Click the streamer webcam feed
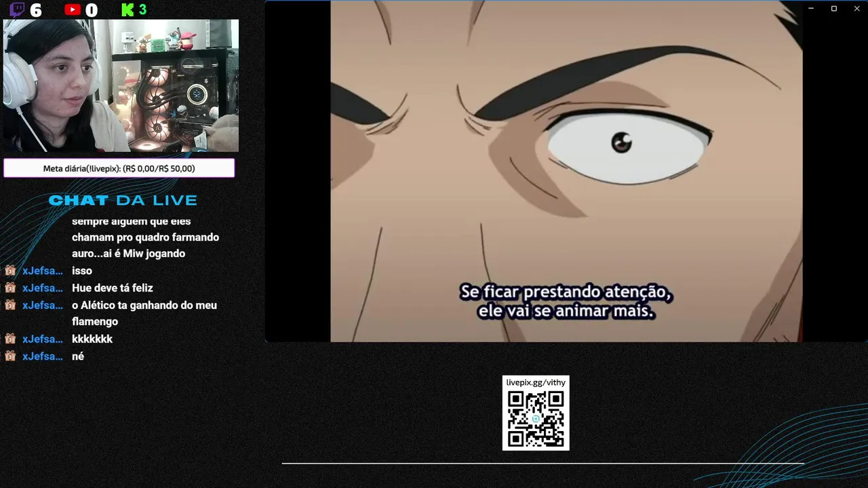This screenshot has width=868, height=488. click(121, 85)
